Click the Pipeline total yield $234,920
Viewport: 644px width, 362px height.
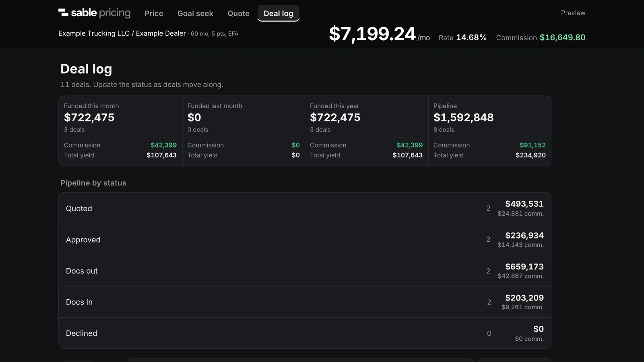[x=530, y=155]
